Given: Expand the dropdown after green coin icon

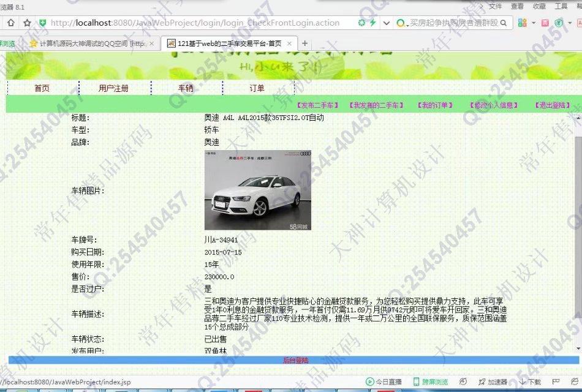Looking at the screenshot, I should pyautogui.click(x=570, y=23).
